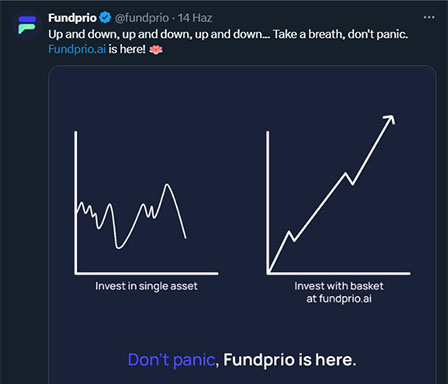The width and height of the screenshot is (448, 384).
Task: Click the blue verified badge
Action: (105, 18)
